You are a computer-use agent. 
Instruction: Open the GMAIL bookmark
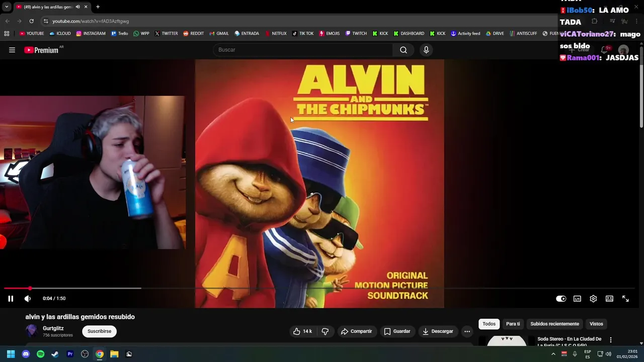click(x=219, y=33)
